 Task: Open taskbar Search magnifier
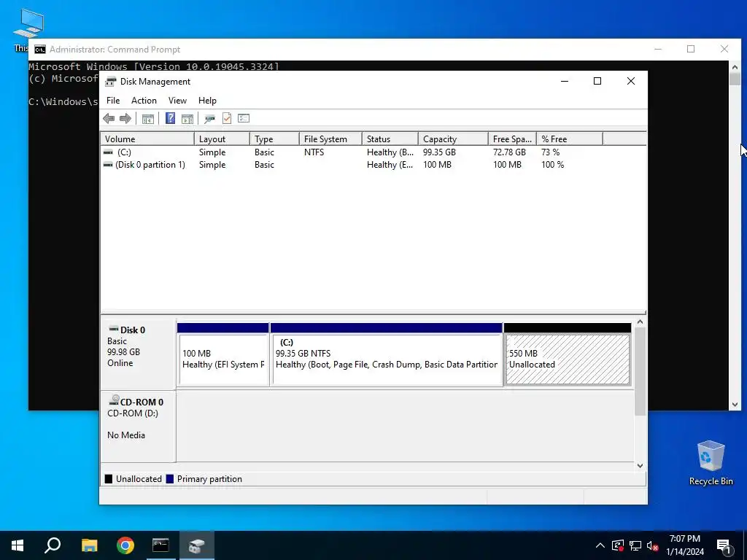(x=53, y=545)
